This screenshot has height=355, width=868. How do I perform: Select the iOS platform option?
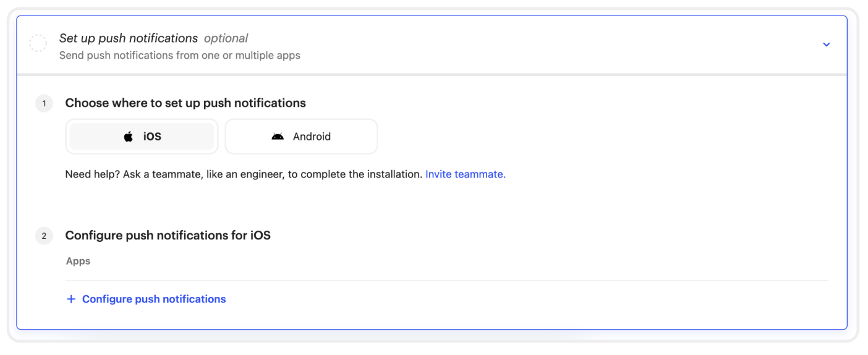click(x=142, y=137)
